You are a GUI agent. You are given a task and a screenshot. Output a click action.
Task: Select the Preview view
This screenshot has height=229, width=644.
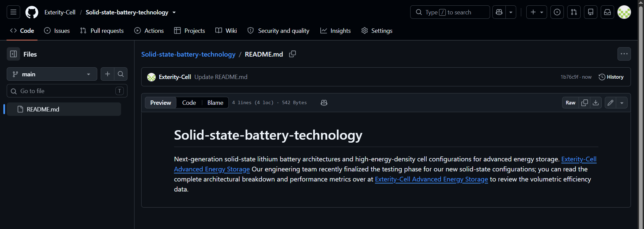(161, 102)
